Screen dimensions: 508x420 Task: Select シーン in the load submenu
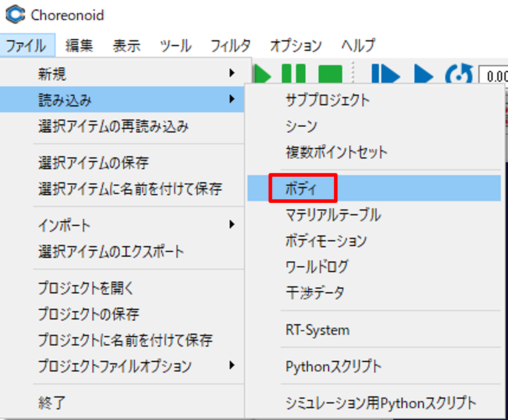[x=374, y=126]
